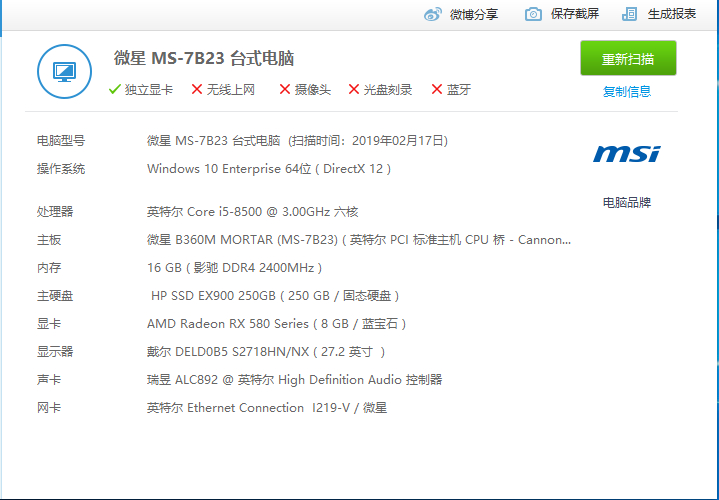The height and width of the screenshot is (500, 719).
Task: Click Ethernet Connection I219-V value
Action: (x=267, y=408)
